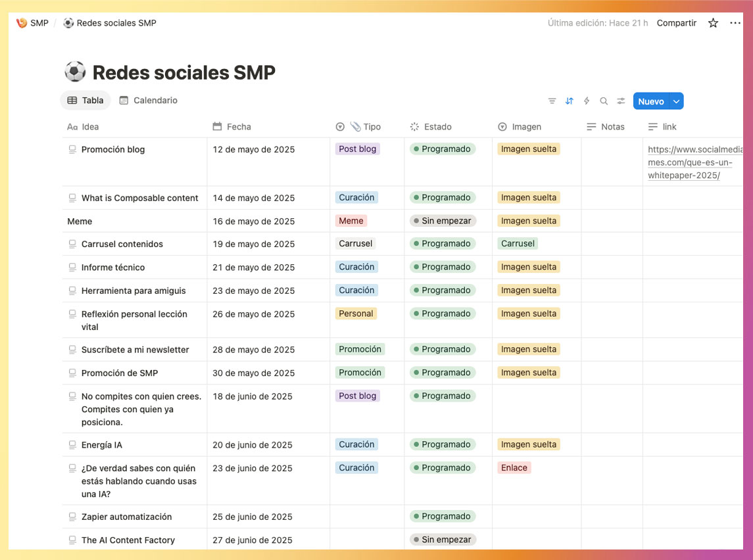Open the Estado column header menu
Screen dimensions: 753x560
(x=437, y=127)
